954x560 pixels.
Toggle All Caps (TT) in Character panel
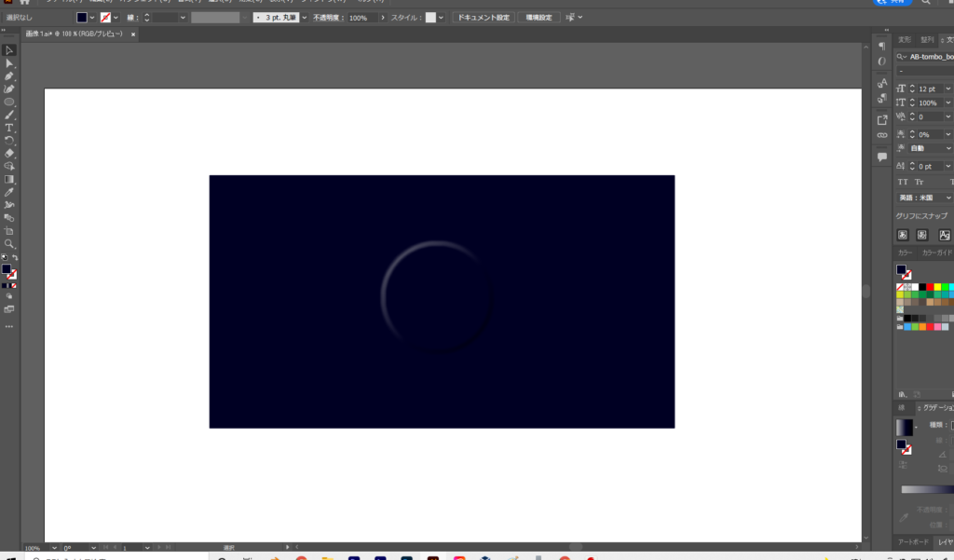point(903,182)
